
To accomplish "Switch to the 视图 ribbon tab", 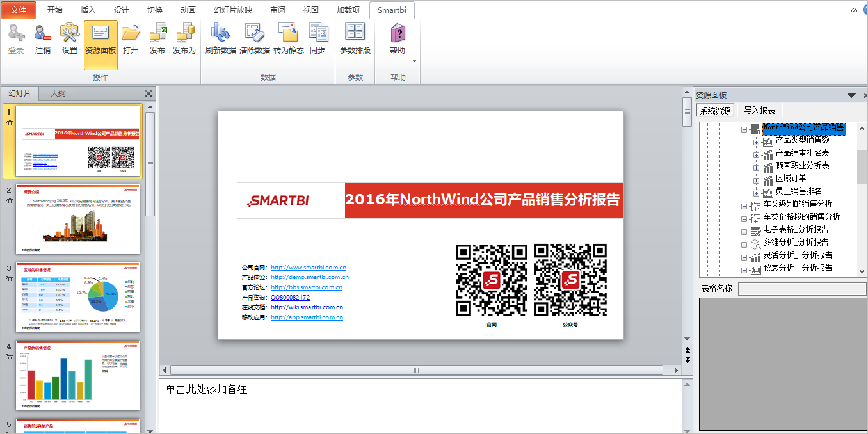I will click(311, 10).
